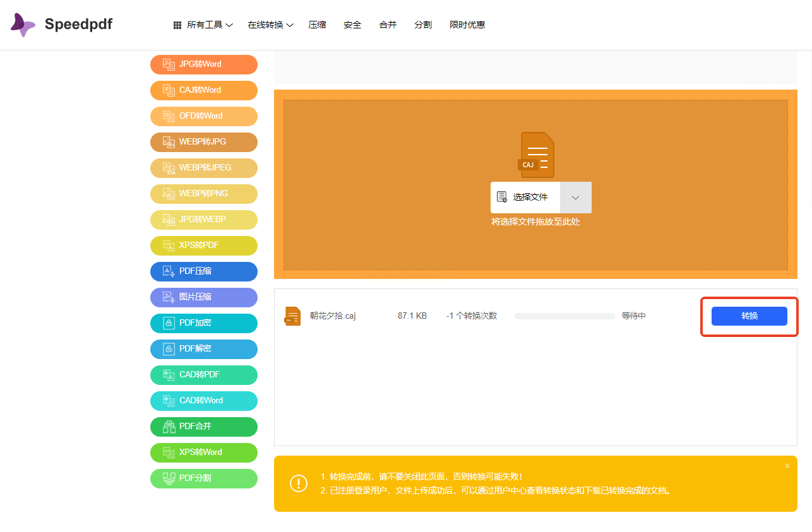
Task: Close the yellow notice banner
Action: tap(787, 466)
